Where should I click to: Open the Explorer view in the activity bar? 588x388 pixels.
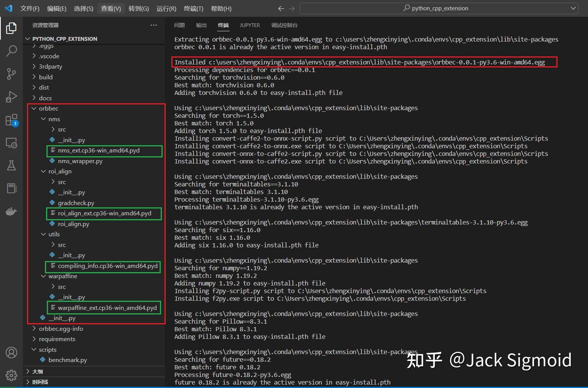(11, 27)
